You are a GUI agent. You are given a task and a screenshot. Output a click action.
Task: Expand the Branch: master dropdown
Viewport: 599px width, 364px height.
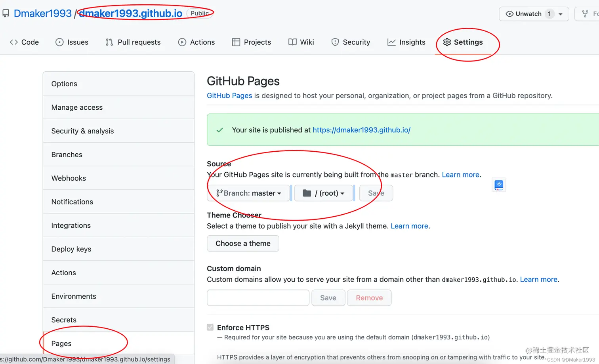248,193
